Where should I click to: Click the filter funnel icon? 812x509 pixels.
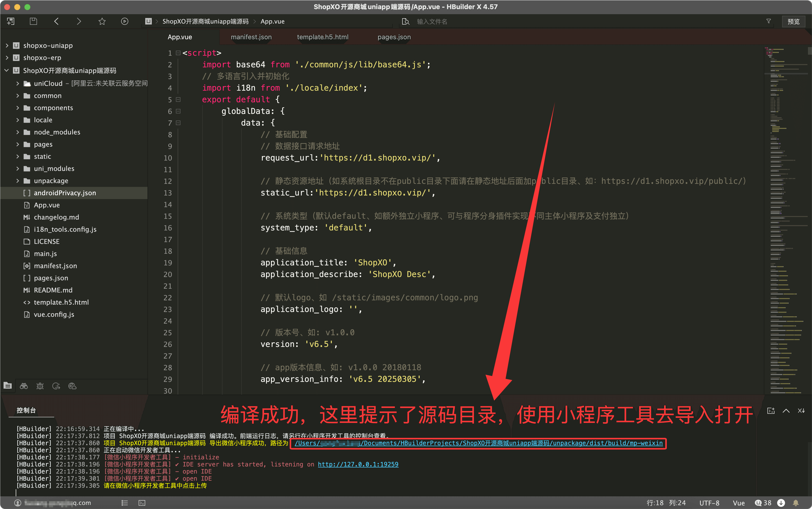point(768,21)
